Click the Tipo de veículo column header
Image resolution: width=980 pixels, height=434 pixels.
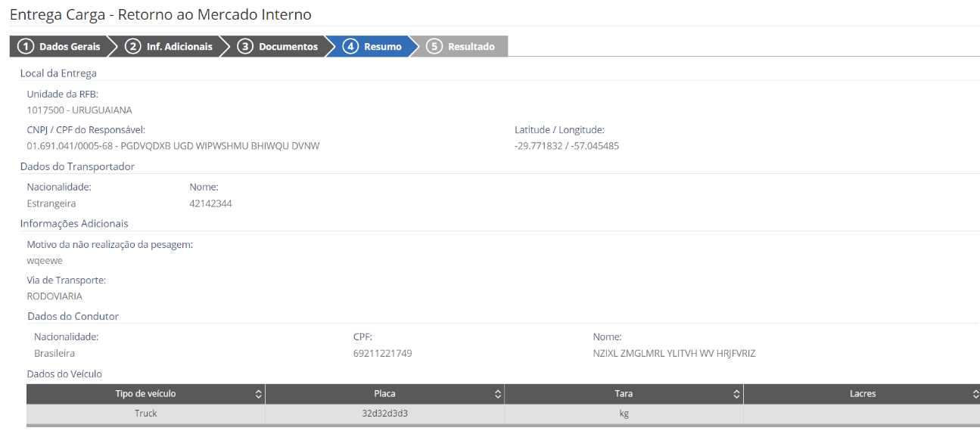[146, 394]
